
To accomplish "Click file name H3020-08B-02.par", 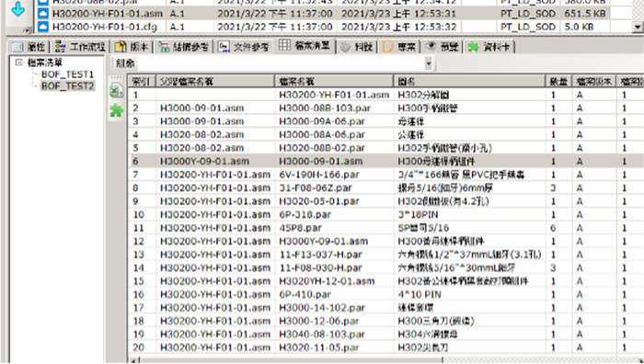I will click(x=322, y=148).
